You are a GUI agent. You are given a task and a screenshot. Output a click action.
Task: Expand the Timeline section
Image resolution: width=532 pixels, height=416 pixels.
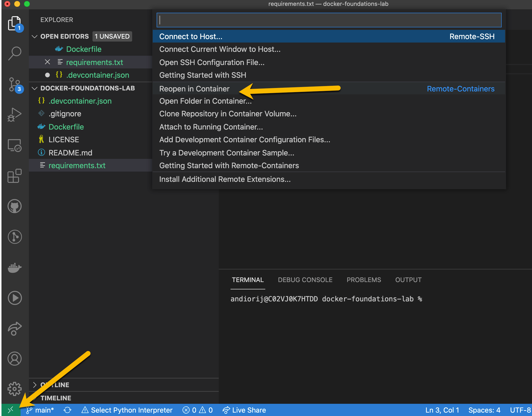56,398
